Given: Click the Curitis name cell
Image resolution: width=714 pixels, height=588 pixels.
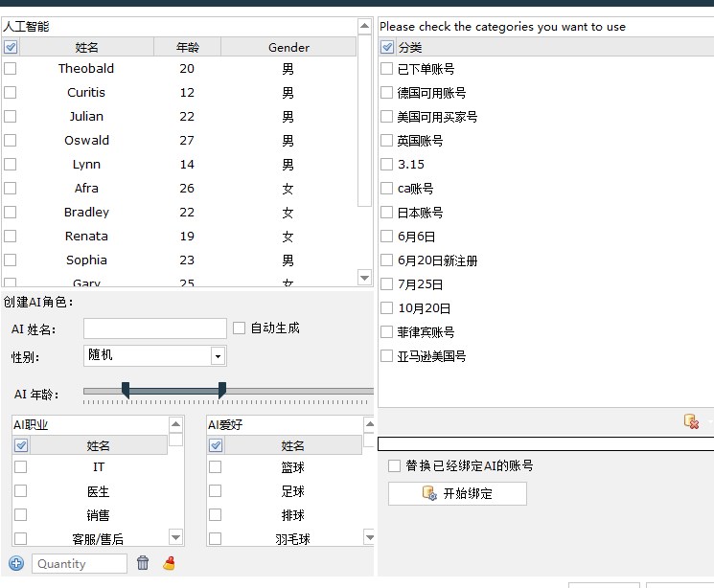Looking at the screenshot, I should coord(86,92).
